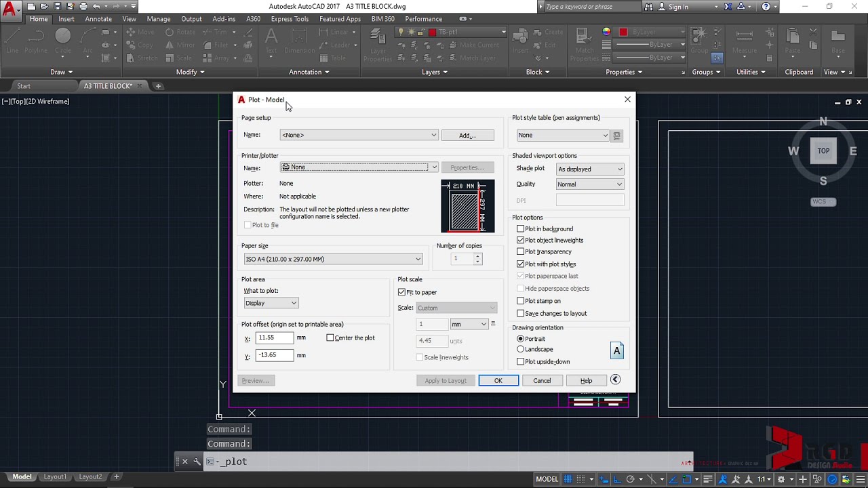Select the Rotate tool in Modify panel

click(x=179, y=32)
